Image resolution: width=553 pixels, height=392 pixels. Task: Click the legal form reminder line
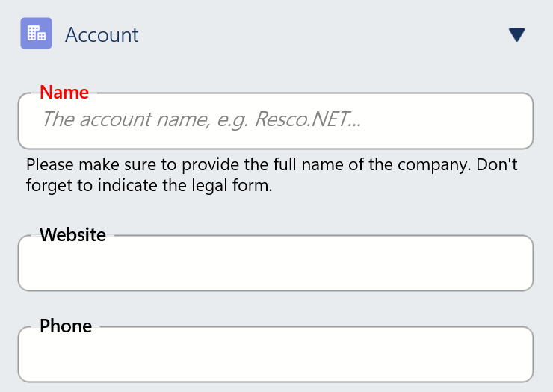pyautogui.click(x=149, y=186)
